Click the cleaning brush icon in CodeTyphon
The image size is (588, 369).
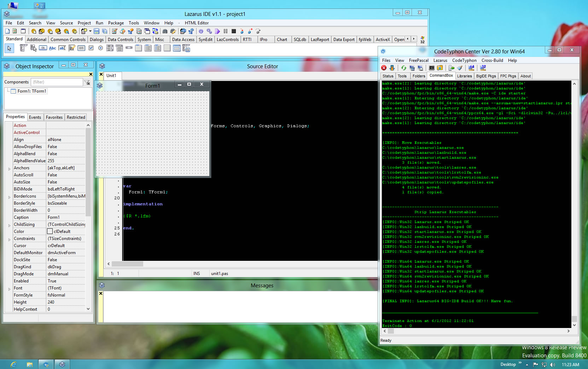(460, 68)
